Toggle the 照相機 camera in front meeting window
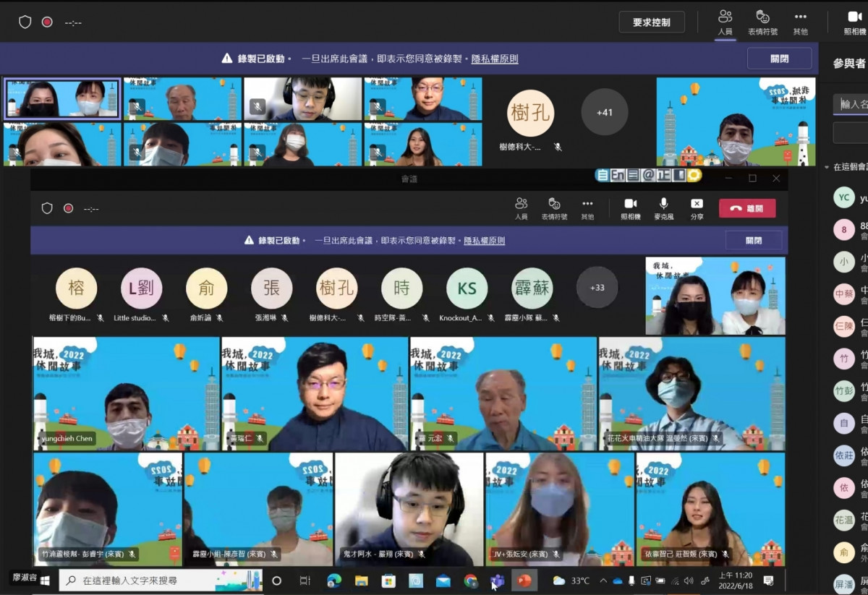868x595 pixels. [x=631, y=208]
